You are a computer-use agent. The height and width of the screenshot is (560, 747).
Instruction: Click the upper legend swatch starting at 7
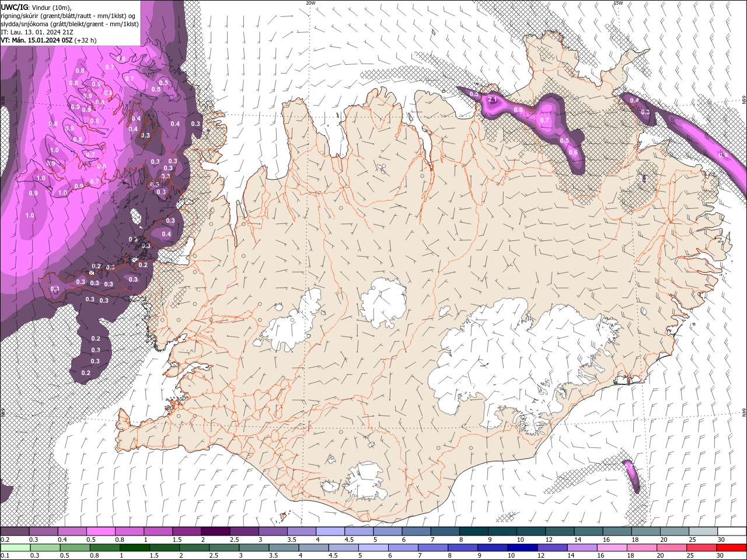(x=444, y=531)
